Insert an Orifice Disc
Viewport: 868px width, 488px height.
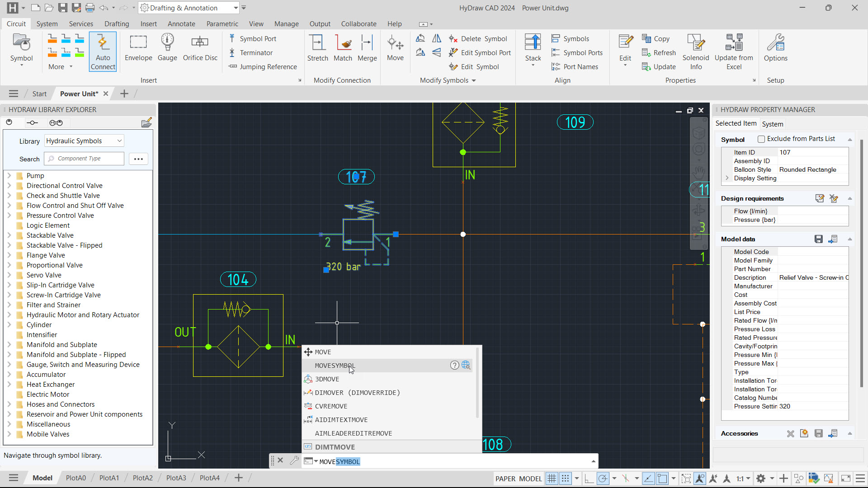pyautogui.click(x=200, y=48)
